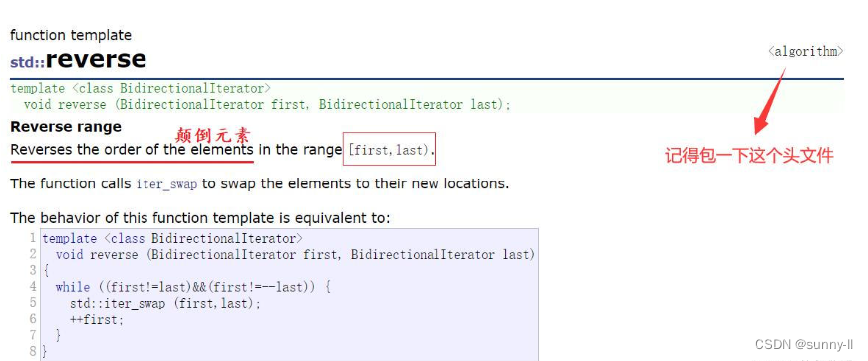
Task: Click the "reverse" page title
Action: (96, 59)
